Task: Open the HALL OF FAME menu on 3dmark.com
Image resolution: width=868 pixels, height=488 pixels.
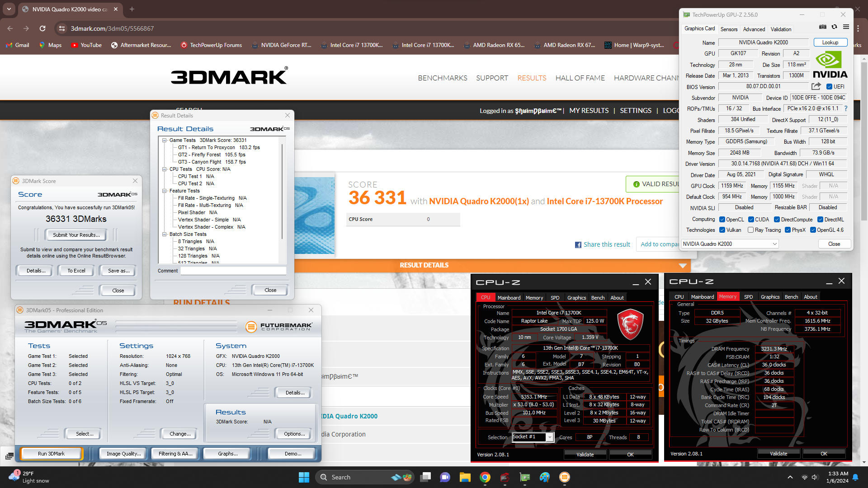Action: pyautogui.click(x=580, y=78)
